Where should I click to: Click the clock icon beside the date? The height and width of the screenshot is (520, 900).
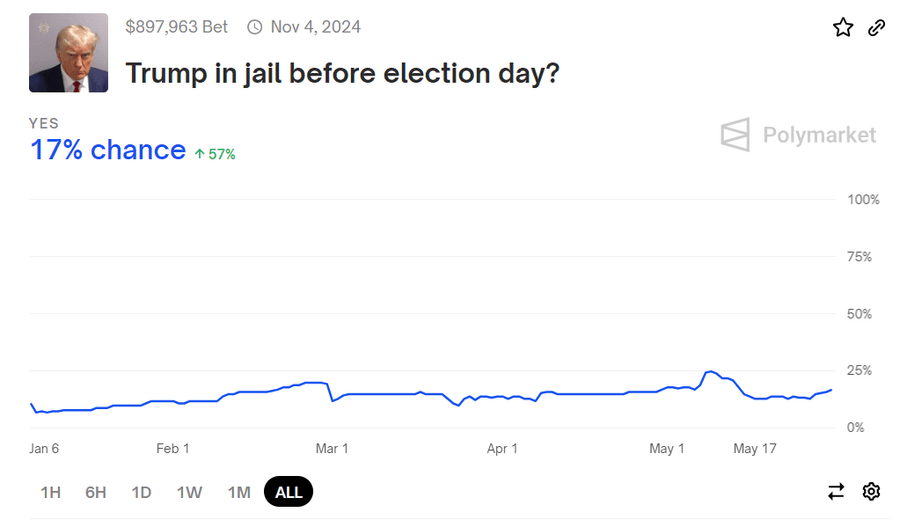click(255, 27)
